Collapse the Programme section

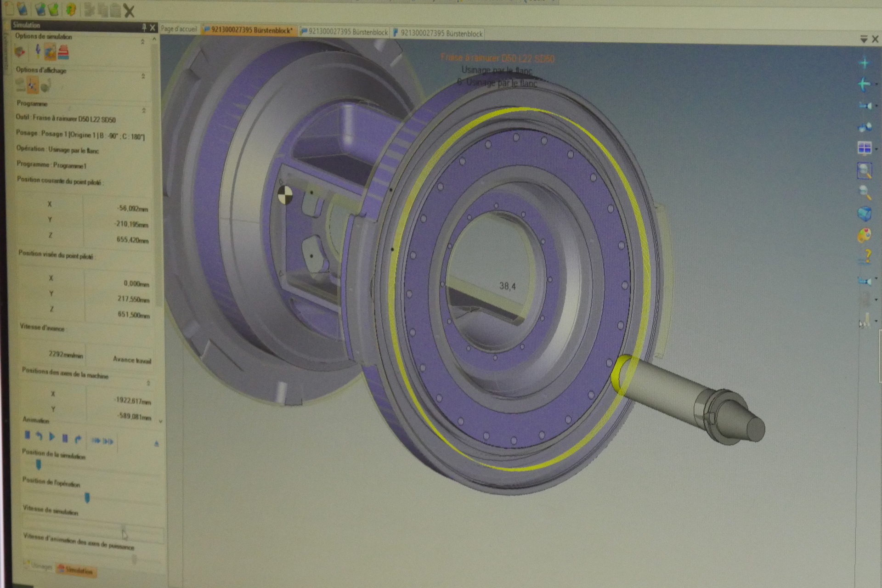click(144, 110)
